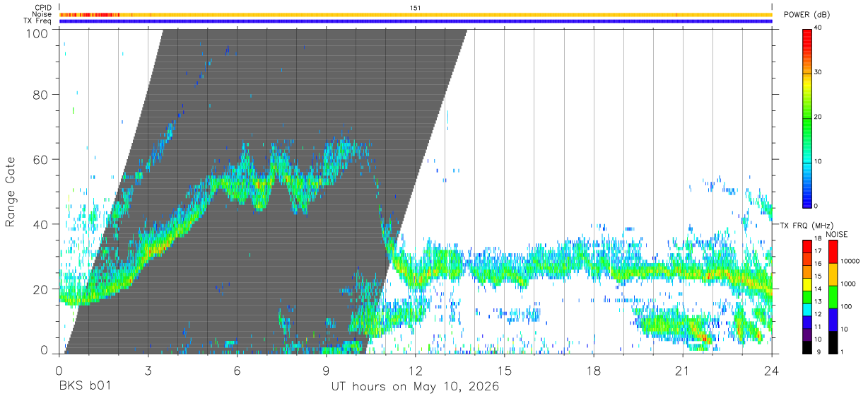Click the POWER (dB) color scale bar
This screenshot has height=401, width=868.
pos(807,117)
